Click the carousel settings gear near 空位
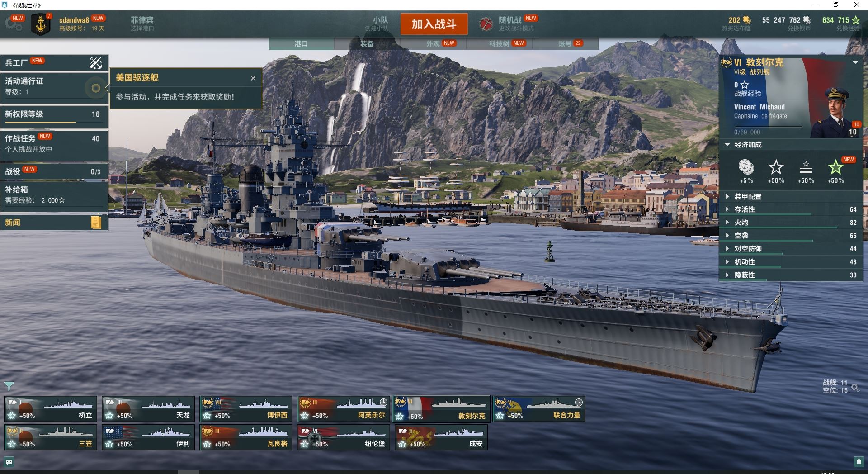This screenshot has width=868, height=474. click(x=855, y=387)
